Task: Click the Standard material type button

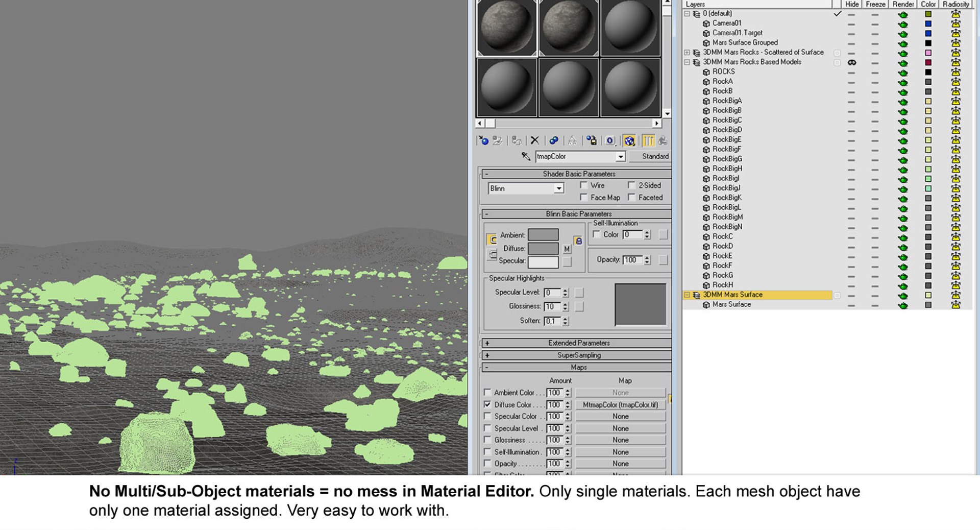Action: pyautogui.click(x=650, y=157)
